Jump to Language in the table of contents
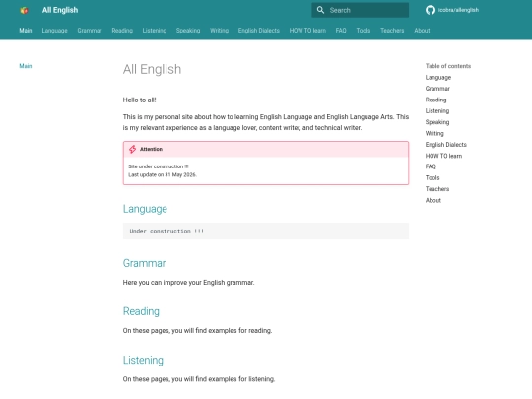Screen dimensions: 532x399 438,78
